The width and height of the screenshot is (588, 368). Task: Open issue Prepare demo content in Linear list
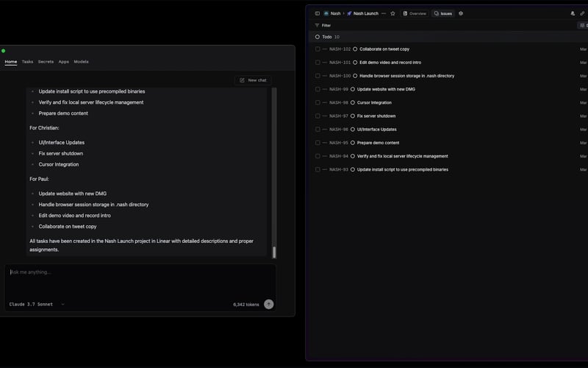[378, 143]
